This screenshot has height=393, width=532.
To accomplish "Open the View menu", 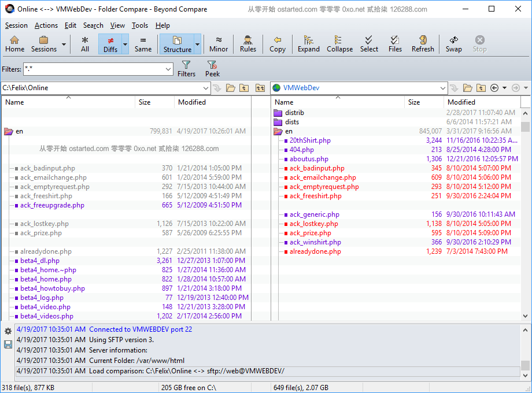I will click(117, 25).
